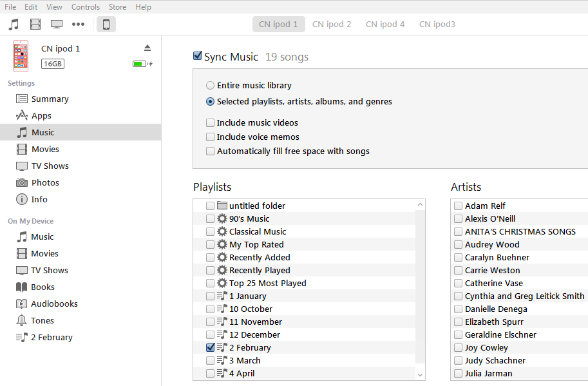Select the CN ipod 1 tab
This screenshot has width=588, height=386.
tap(279, 24)
